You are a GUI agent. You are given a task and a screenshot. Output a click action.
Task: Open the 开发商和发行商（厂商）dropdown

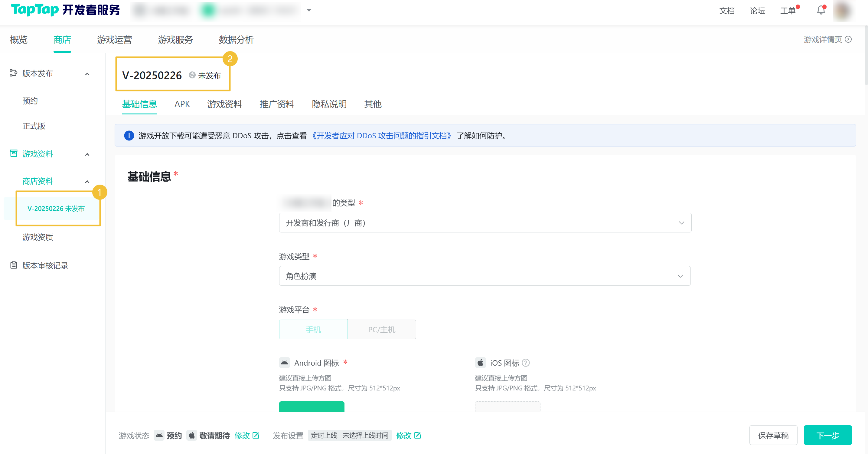(485, 223)
